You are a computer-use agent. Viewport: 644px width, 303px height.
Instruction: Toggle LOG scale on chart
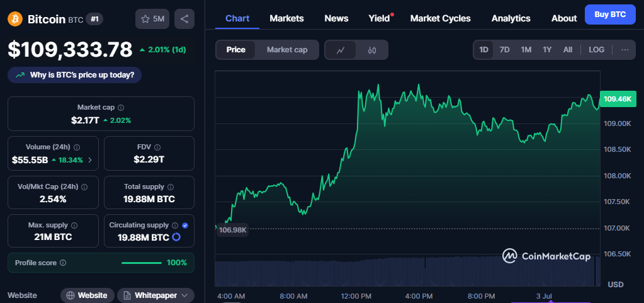coord(596,50)
